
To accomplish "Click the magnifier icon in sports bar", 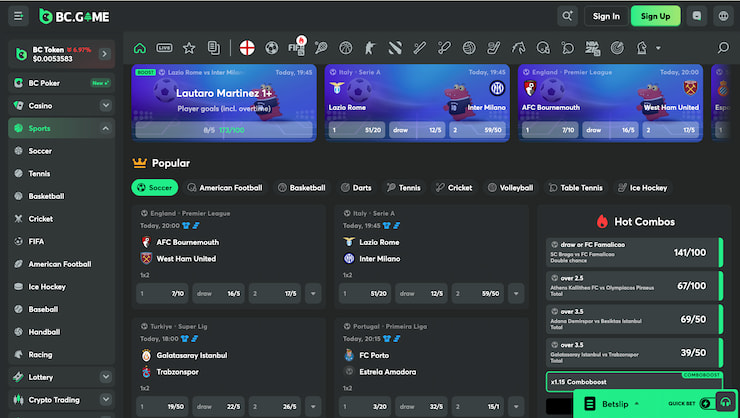I will [723, 47].
